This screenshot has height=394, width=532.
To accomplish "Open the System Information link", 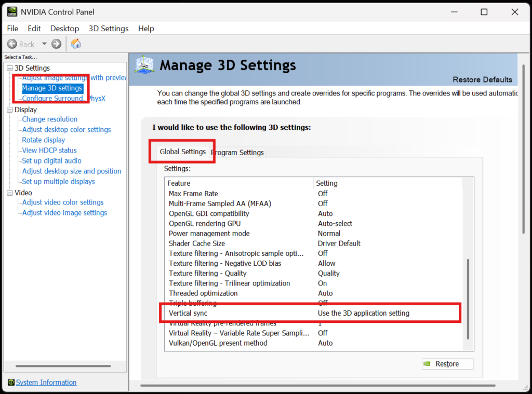I will 46,383.
